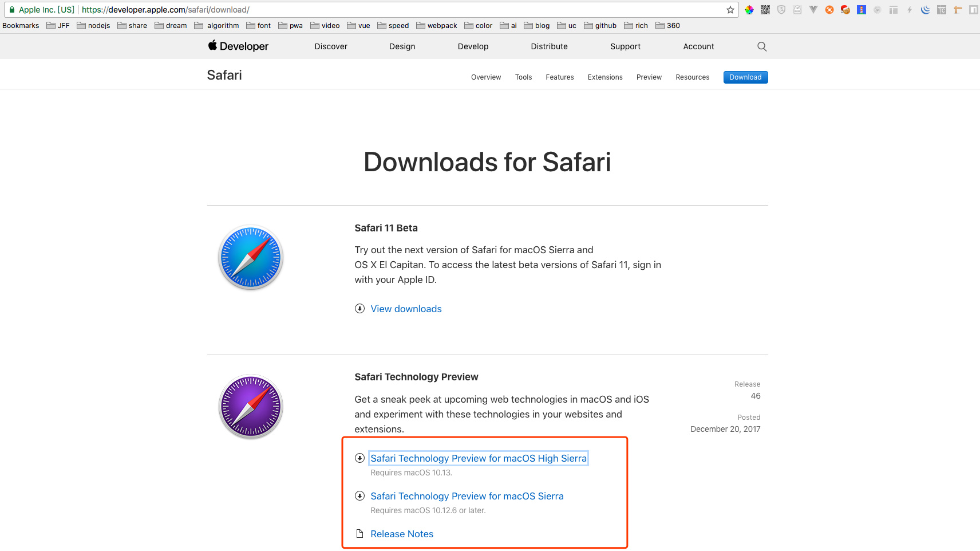Open the gray shield extension icon
Viewport: 980px width, 551px height.
pyautogui.click(x=781, y=10)
